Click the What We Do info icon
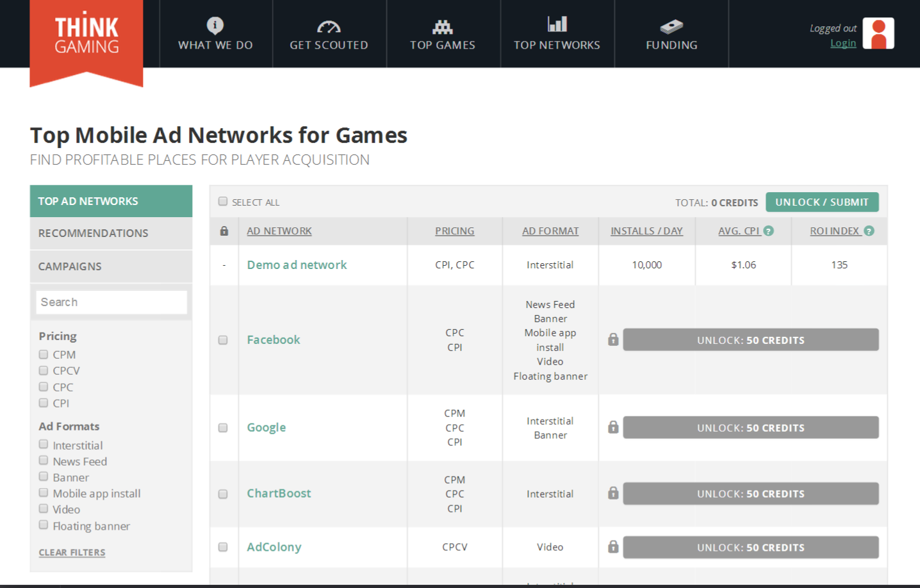 215,25
